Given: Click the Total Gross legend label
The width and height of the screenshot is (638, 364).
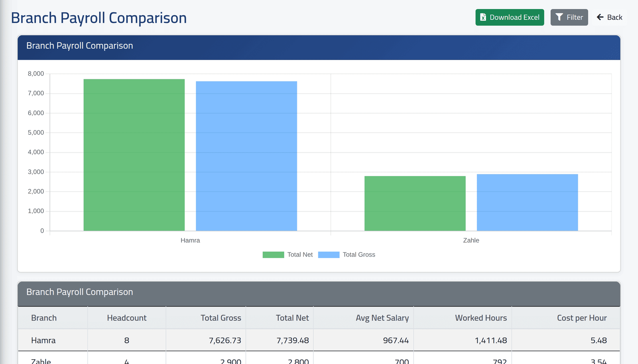Looking at the screenshot, I should pos(359,255).
